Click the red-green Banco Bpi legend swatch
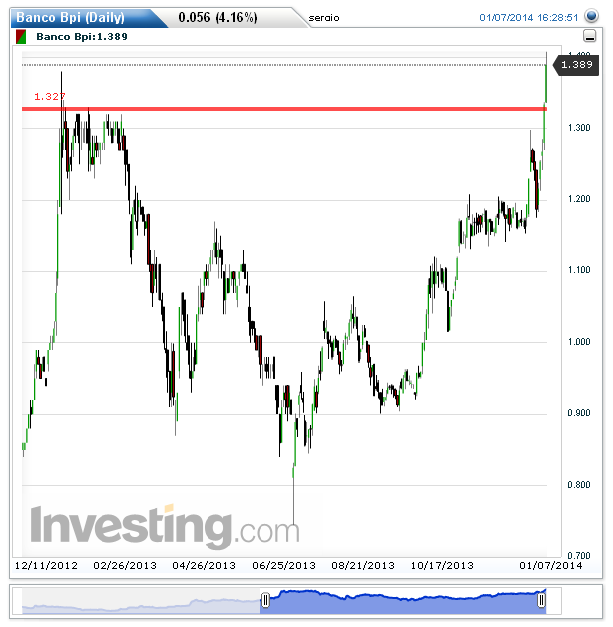Viewport: 613px width, 627px height. 21,37
